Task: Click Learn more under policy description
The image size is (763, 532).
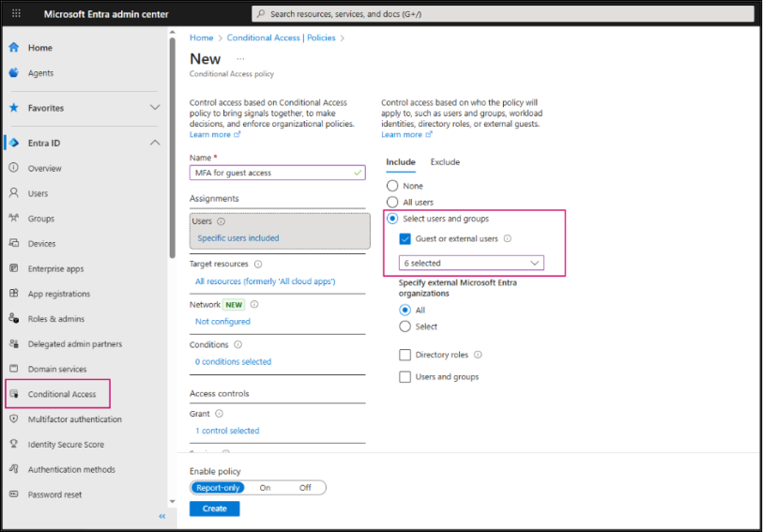Action: (x=215, y=134)
